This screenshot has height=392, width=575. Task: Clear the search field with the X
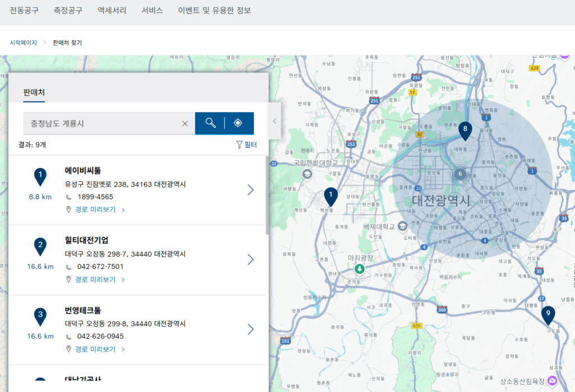(185, 124)
